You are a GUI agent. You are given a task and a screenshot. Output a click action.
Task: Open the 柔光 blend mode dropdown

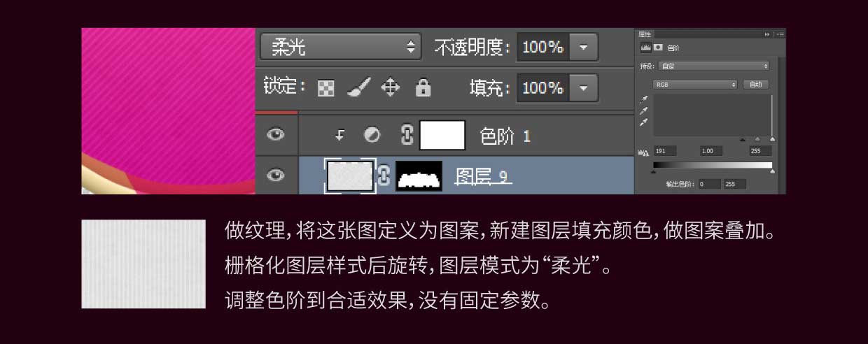point(341,47)
